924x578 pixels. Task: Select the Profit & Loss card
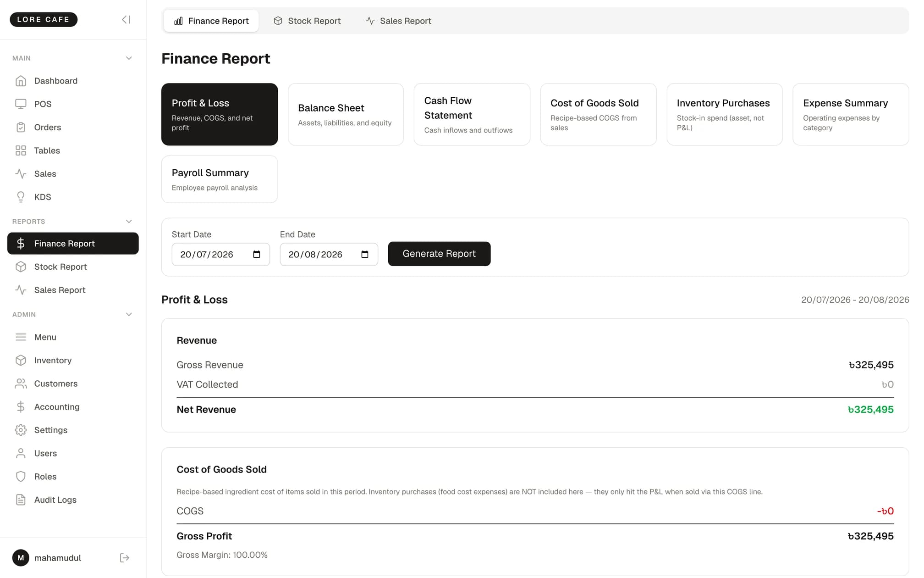(220, 114)
